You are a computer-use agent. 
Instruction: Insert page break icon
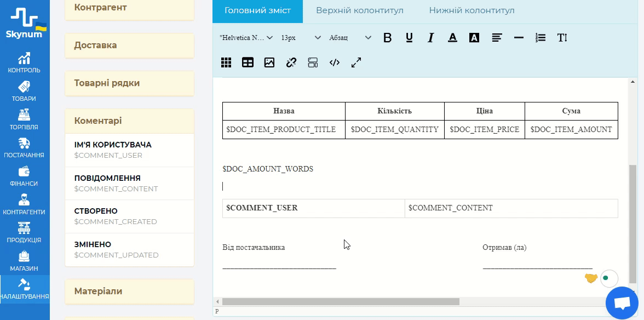(313, 62)
